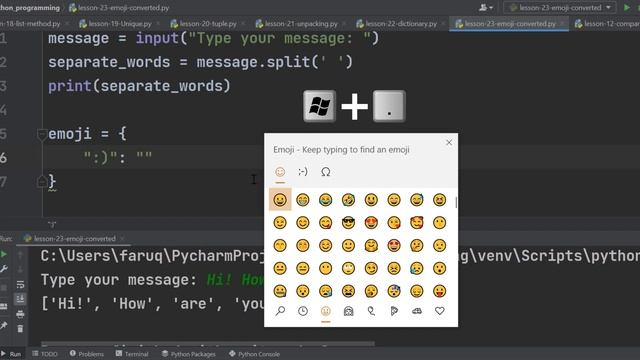The height and width of the screenshot is (360, 640).
Task: Insert the tongue-out face emoji
Action: [440, 291]
